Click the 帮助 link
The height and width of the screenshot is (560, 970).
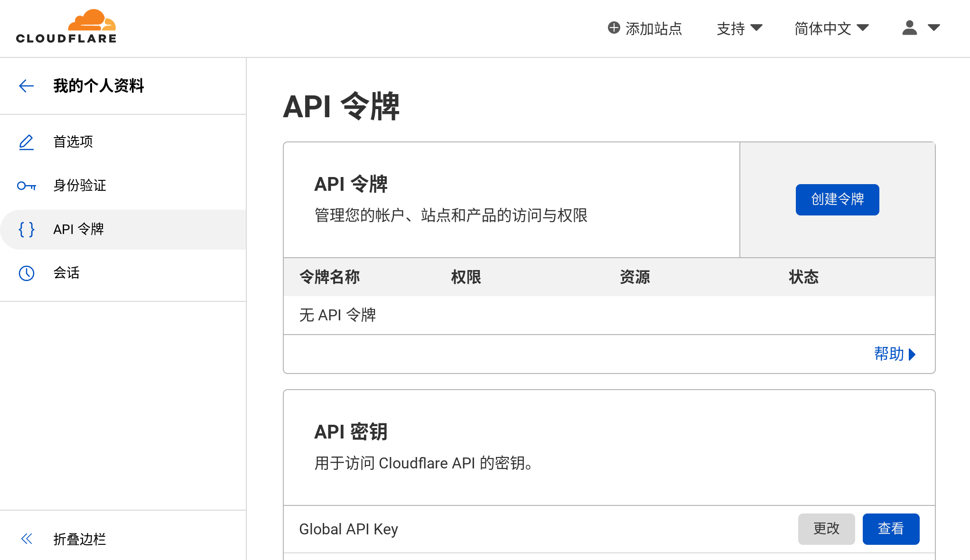click(x=895, y=354)
